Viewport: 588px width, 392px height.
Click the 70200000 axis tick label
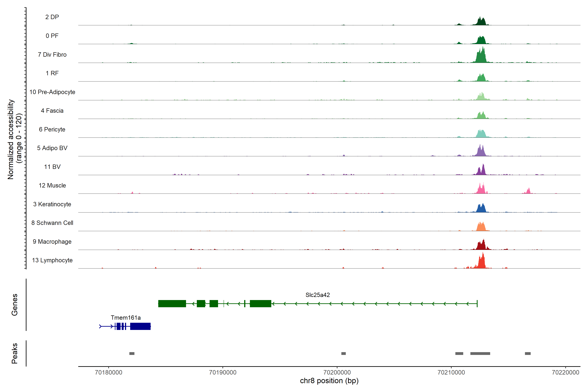pos(337,372)
